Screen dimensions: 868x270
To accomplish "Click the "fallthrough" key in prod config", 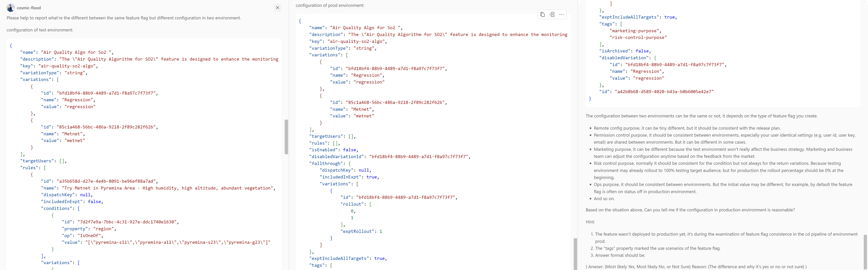I will tap(326, 163).
